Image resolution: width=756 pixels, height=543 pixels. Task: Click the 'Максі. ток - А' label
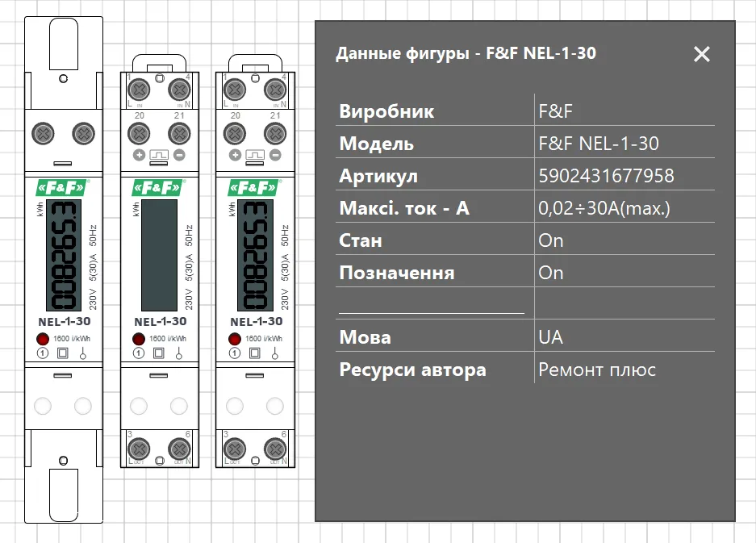(404, 208)
